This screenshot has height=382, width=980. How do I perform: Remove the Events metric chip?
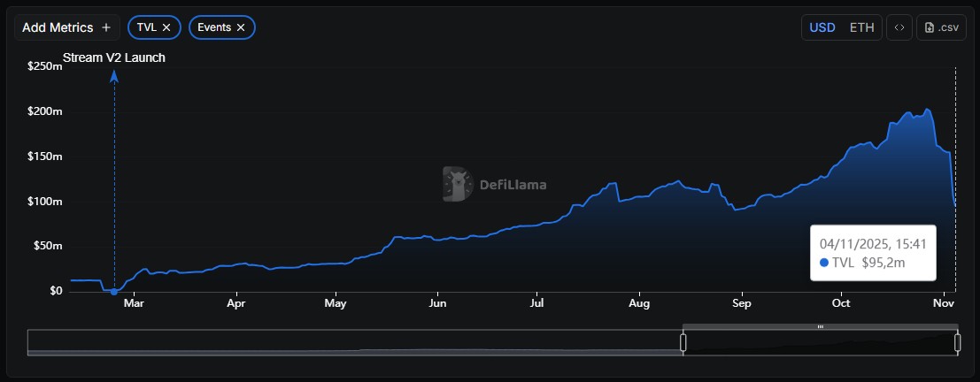point(241,27)
